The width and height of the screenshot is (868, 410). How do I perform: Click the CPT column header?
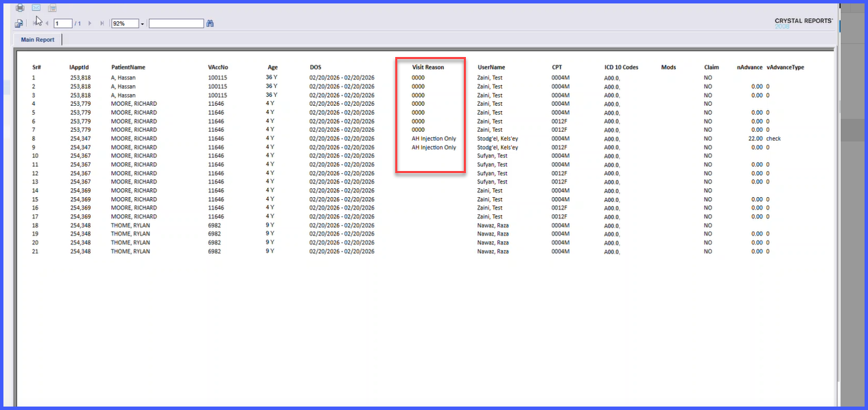[557, 67]
